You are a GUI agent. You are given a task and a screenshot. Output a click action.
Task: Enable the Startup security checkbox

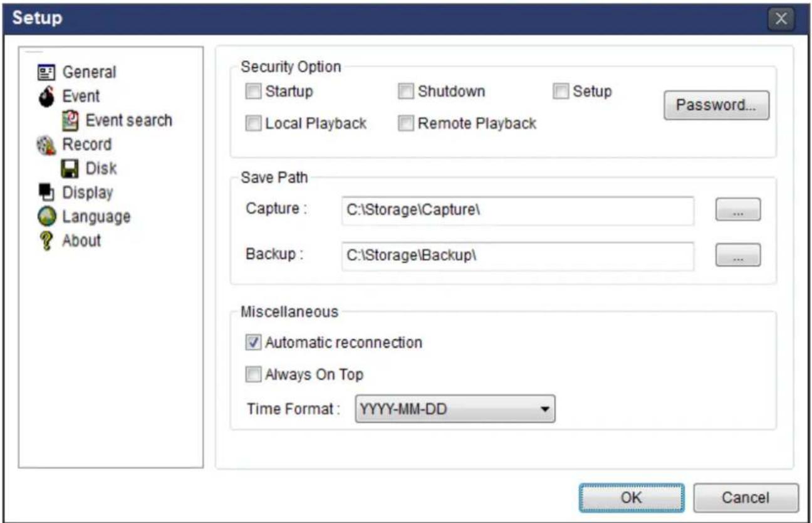point(253,92)
